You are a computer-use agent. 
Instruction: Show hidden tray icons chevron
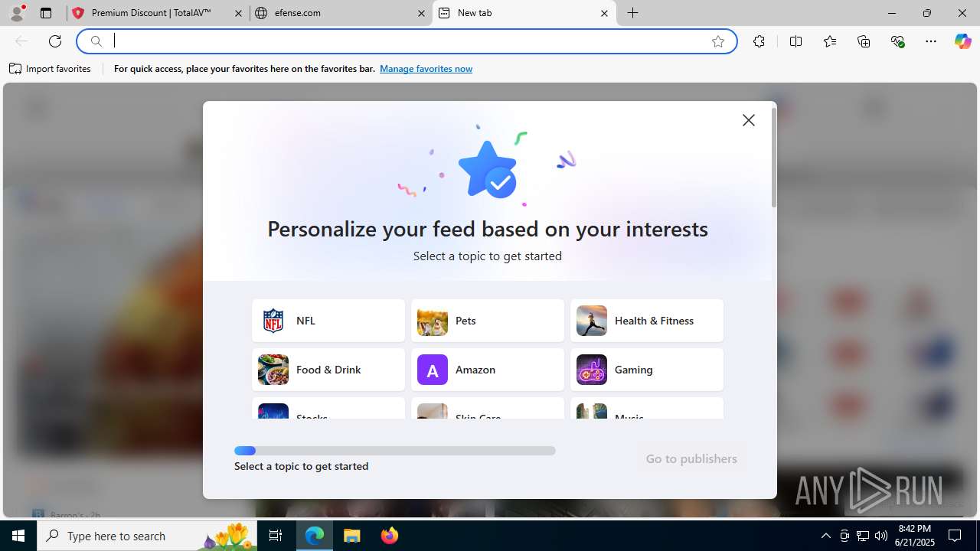point(825,536)
